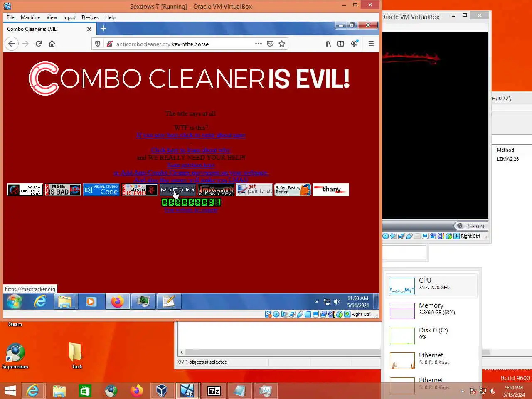
Task: Open Windows Explorer on Windows 7 taskbar
Action: (65, 301)
